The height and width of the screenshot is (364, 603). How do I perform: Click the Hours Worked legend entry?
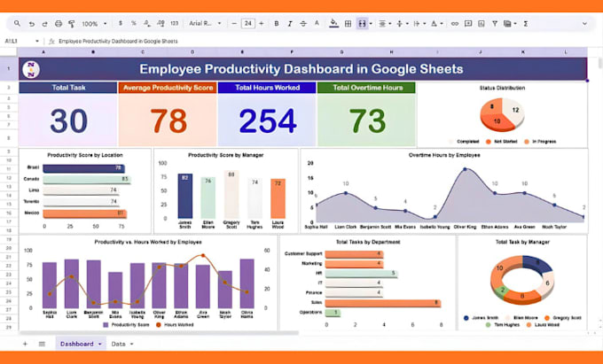point(176,325)
